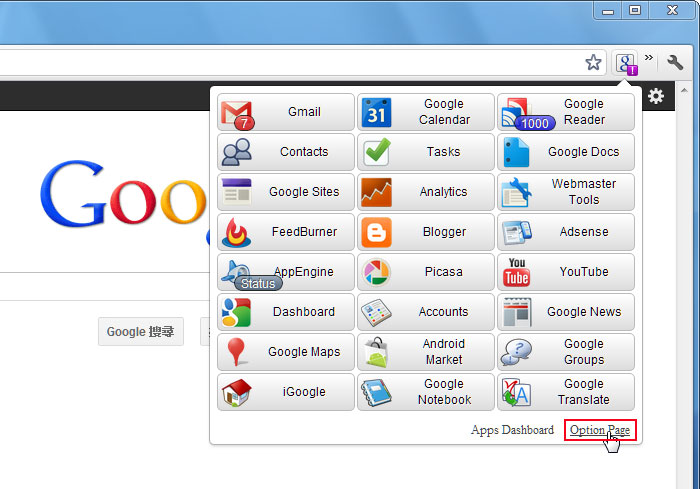Open the Chrome wrench menu
This screenshot has height=489, width=700.
point(675,62)
